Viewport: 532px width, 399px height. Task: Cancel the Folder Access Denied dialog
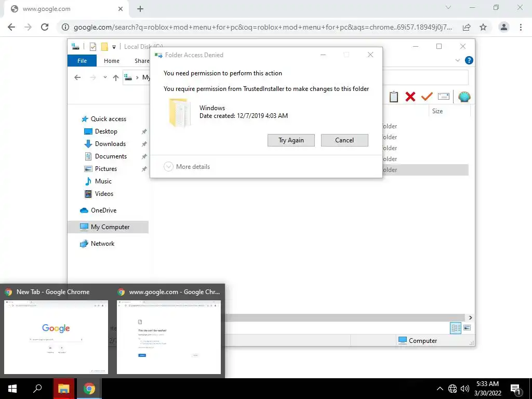point(344,140)
